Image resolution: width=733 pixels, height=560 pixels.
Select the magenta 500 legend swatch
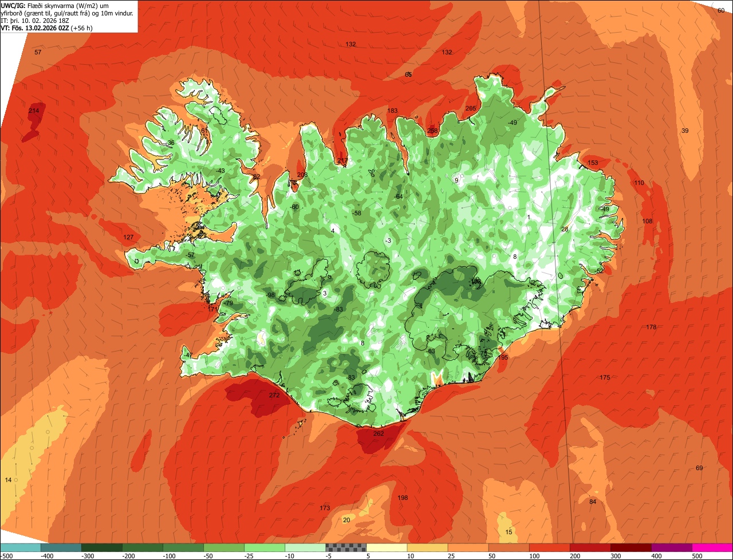(x=712, y=547)
